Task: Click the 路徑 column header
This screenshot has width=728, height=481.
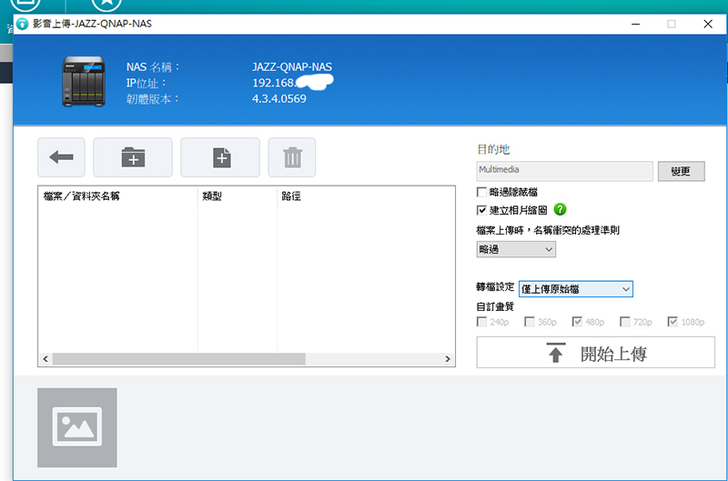Action: click(x=366, y=196)
